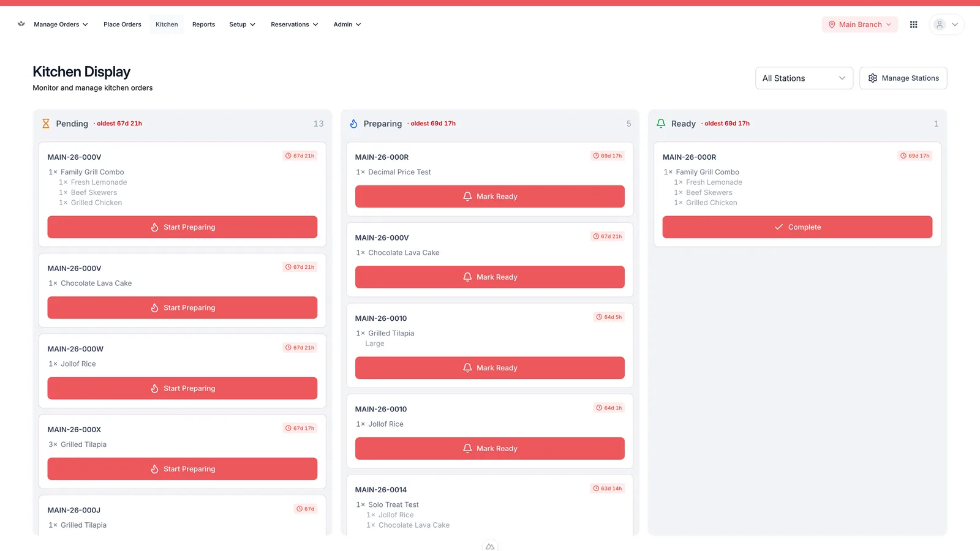Complete the ready Family Grill Combo order
This screenshot has height=551, width=980.
(797, 227)
